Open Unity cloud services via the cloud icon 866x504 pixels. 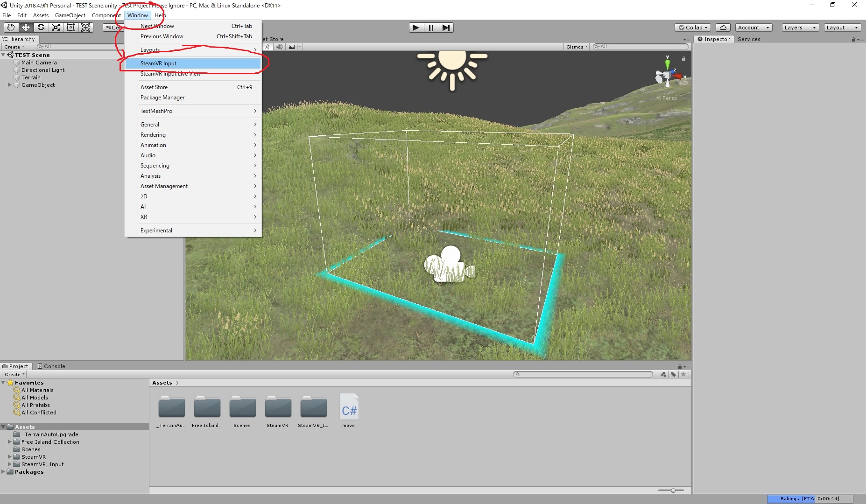click(723, 28)
